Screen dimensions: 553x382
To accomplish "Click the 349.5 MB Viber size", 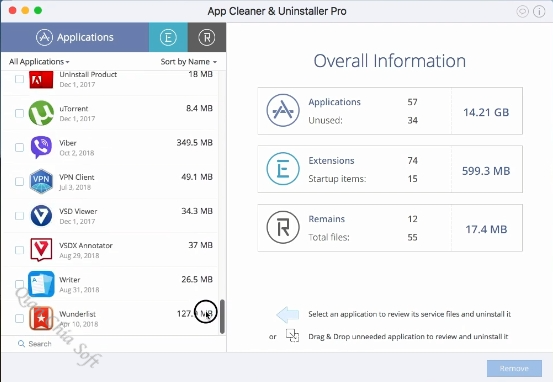I will [195, 143].
